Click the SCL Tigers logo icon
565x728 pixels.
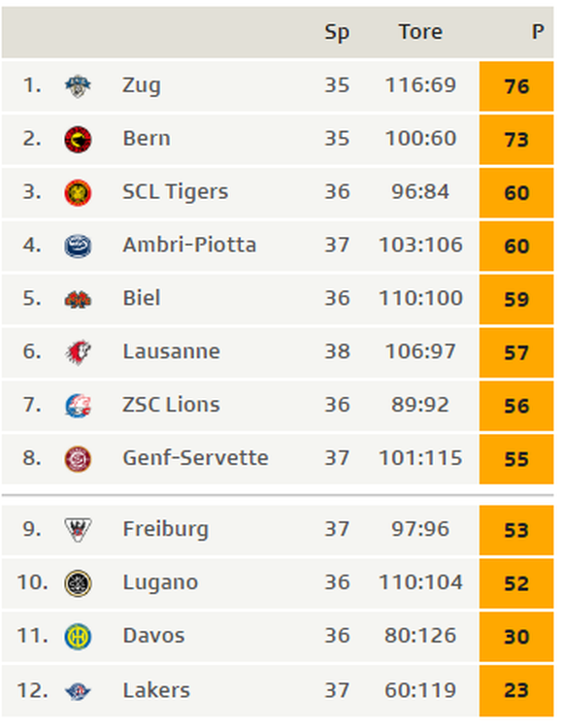tap(78, 193)
